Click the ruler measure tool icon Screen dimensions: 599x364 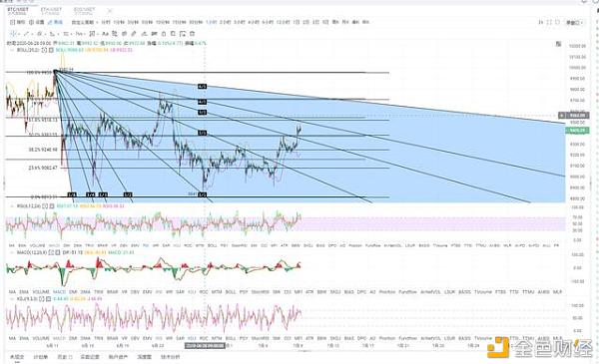coord(154,34)
